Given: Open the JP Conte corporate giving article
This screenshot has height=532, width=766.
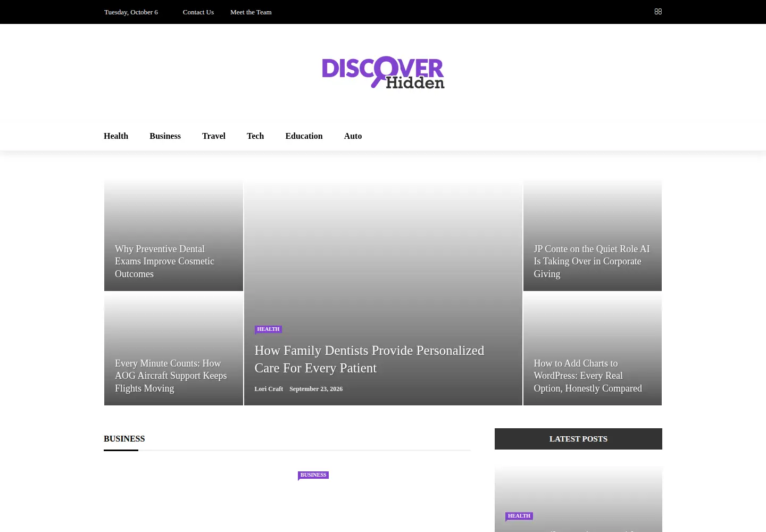Looking at the screenshot, I should (592, 261).
